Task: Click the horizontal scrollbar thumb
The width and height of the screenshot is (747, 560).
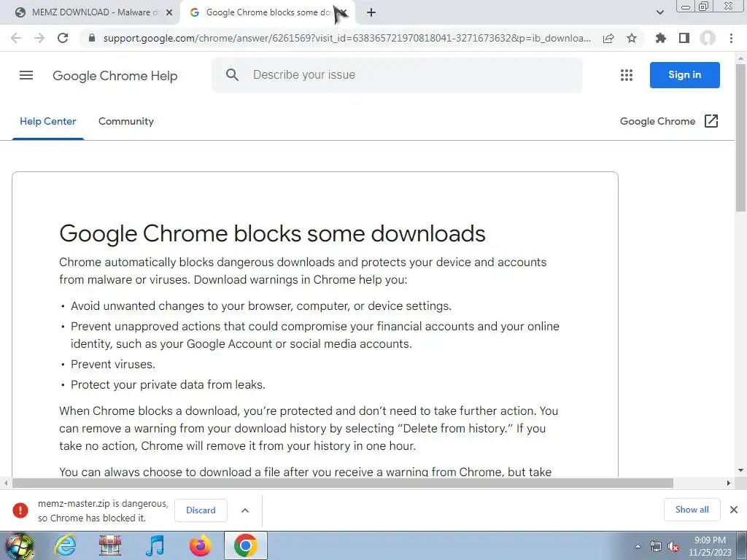Action: click(343, 483)
